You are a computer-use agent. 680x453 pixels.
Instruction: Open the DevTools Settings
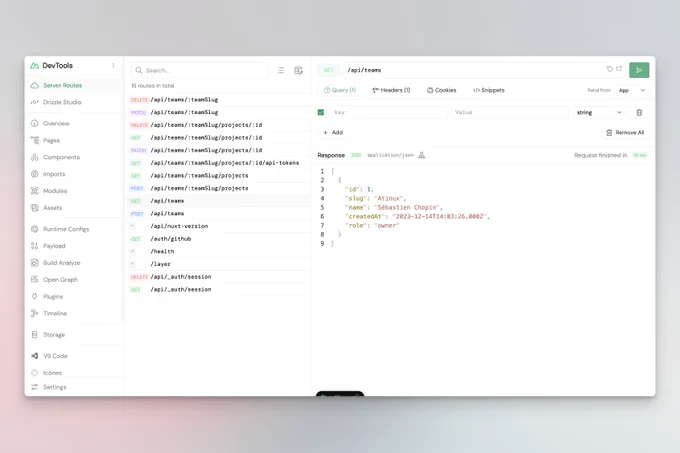pyautogui.click(x=74, y=388)
